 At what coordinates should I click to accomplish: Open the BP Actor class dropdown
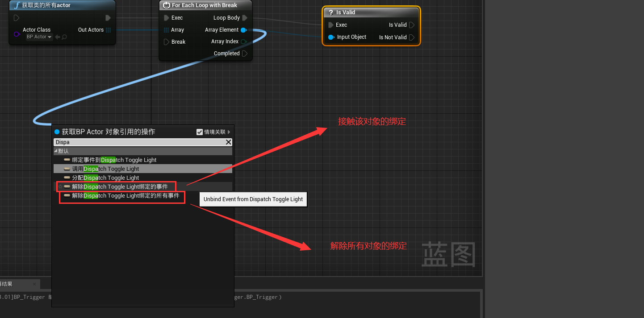(x=39, y=37)
